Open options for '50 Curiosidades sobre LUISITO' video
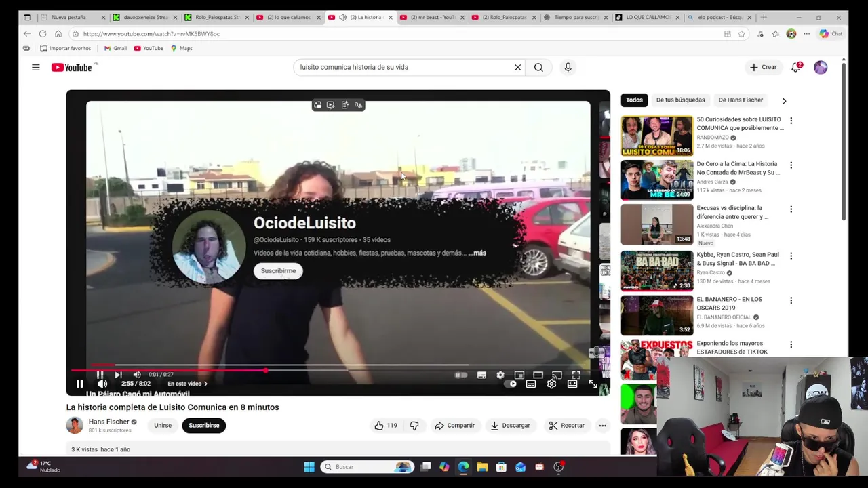This screenshot has width=868, height=488. point(791,121)
